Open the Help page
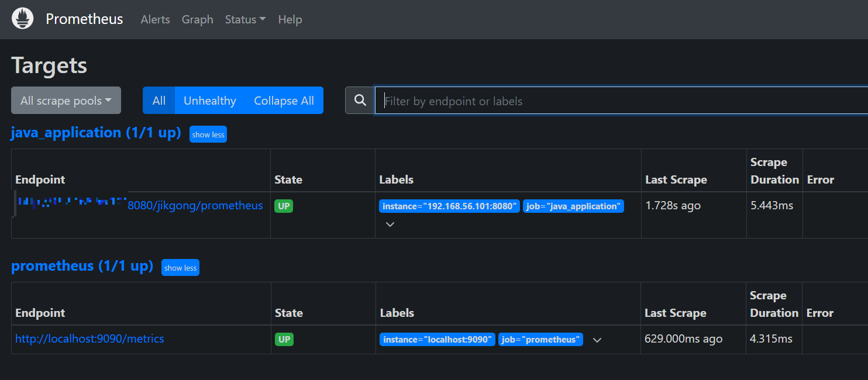 290,19
